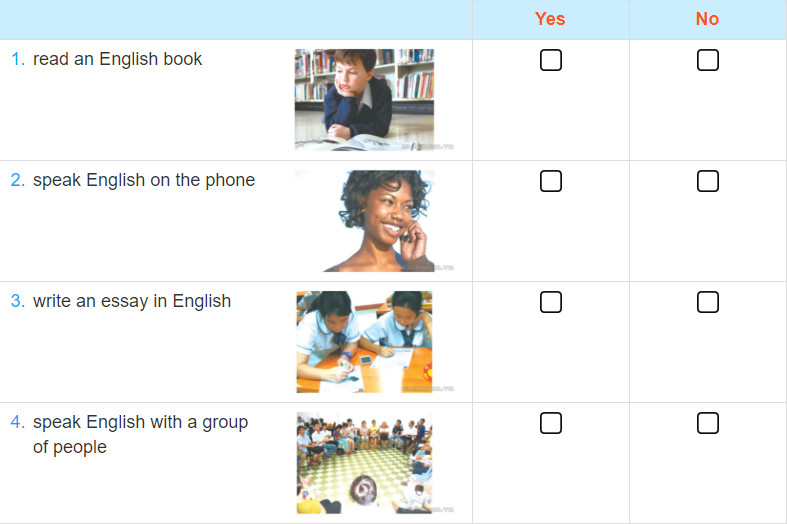This screenshot has height=524, width=787.
Task: Click the text 'read an English book'
Action: [117, 59]
